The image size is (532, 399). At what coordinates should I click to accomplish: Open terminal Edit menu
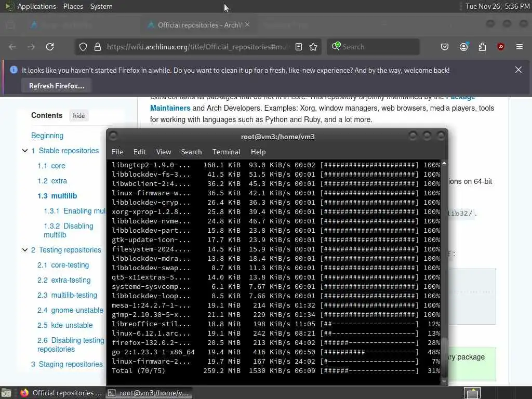[139, 152]
